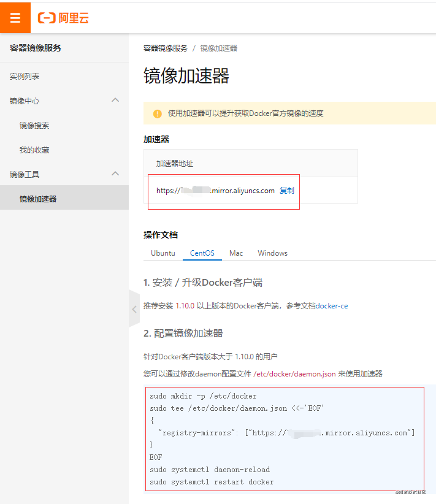Collapse the sidebar with the arrow handle
This screenshot has height=504, width=436.
[134, 309]
